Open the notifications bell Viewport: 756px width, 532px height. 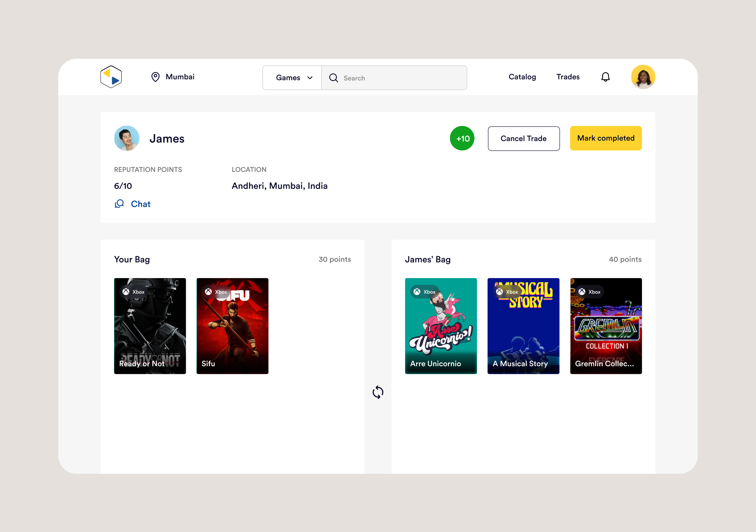click(x=605, y=77)
